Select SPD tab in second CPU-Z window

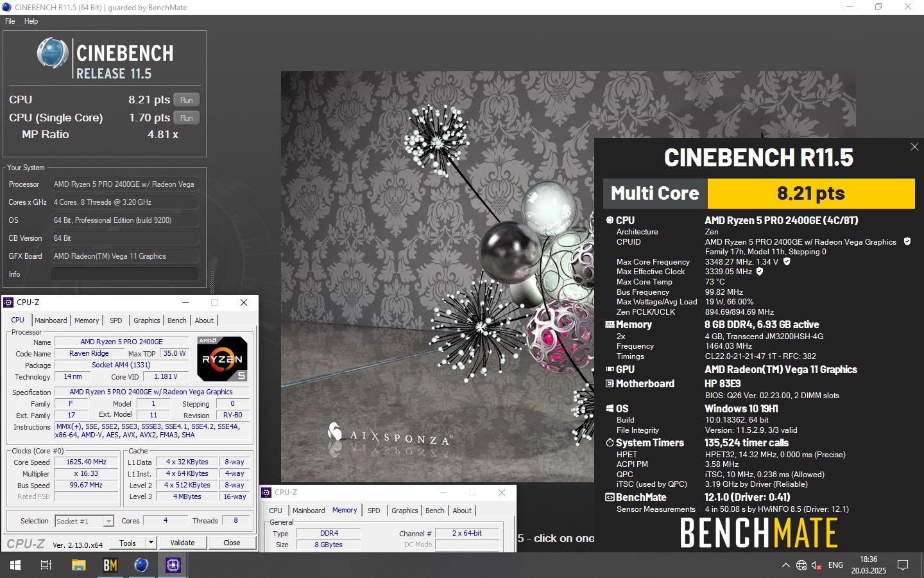click(374, 511)
